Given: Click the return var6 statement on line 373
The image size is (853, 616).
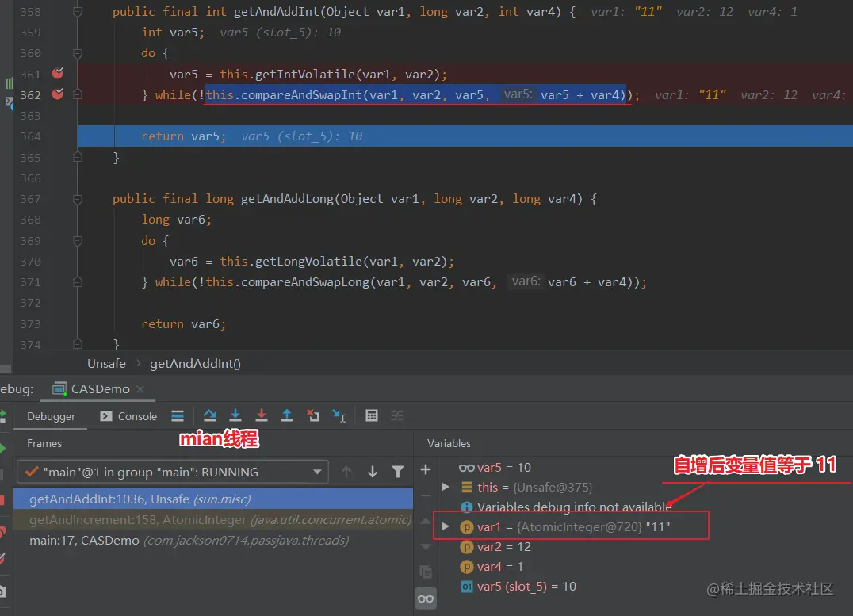Looking at the screenshot, I should pyautogui.click(x=183, y=324).
